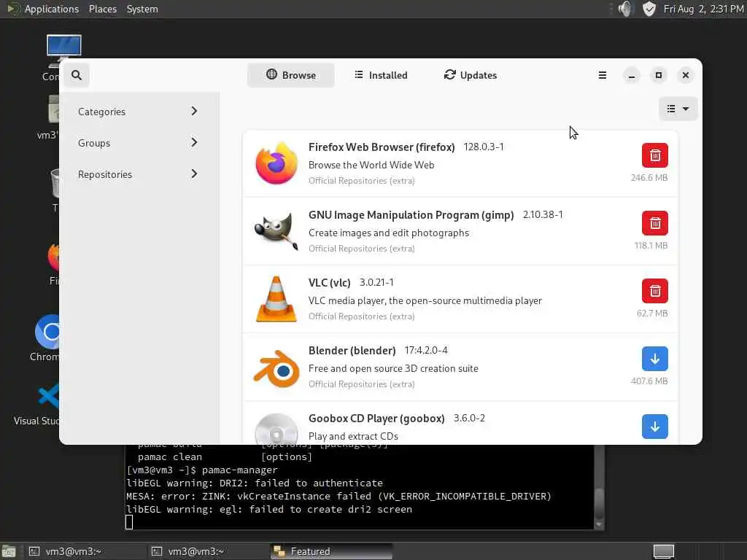Remove VLC using its trash button
Image resolution: width=747 pixels, height=560 pixels.
(654, 291)
